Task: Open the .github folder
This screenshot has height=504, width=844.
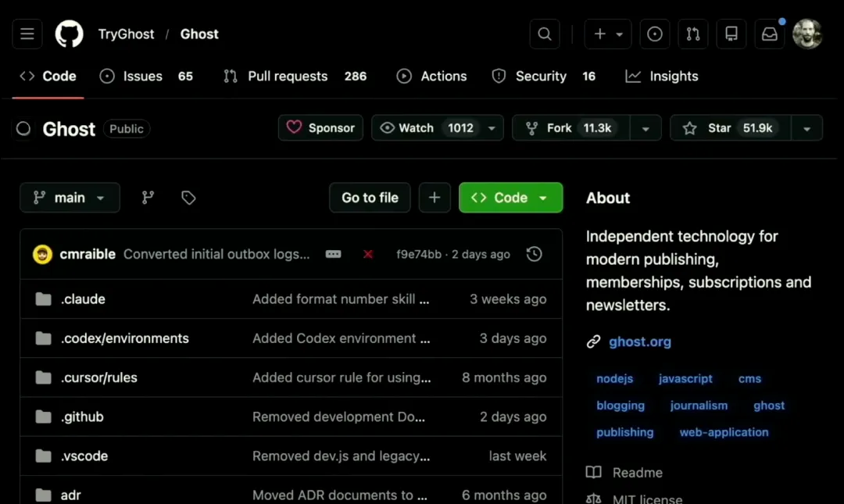Action: 82,416
